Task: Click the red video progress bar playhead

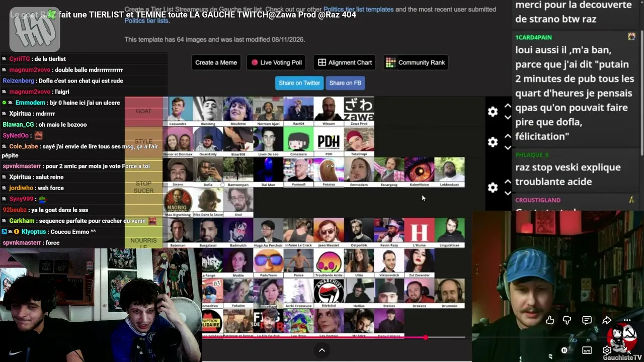Action: click(x=426, y=337)
